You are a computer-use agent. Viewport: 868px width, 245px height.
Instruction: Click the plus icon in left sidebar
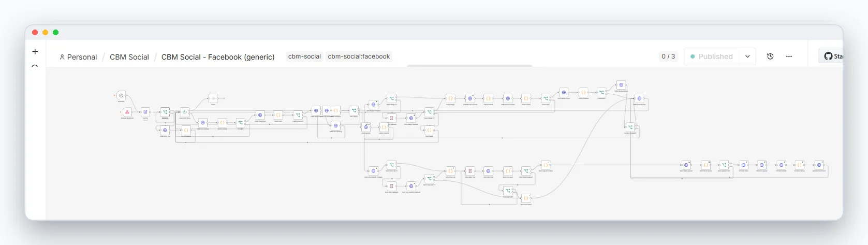pyautogui.click(x=35, y=51)
